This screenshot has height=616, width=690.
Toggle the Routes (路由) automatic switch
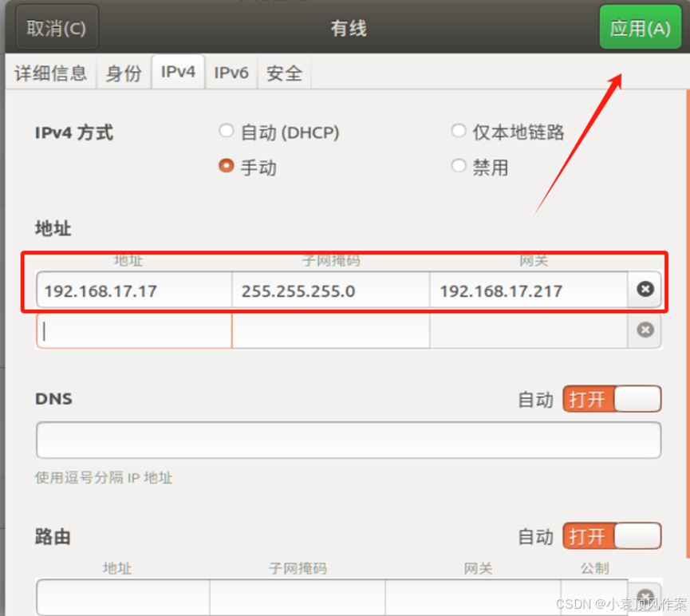pyautogui.click(x=612, y=536)
